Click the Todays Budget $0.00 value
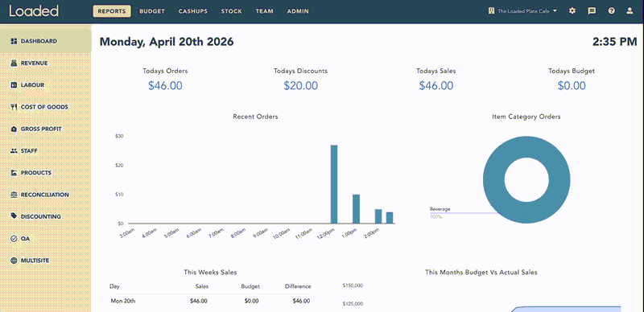The height and width of the screenshot is (312, 644). point(572,85)
